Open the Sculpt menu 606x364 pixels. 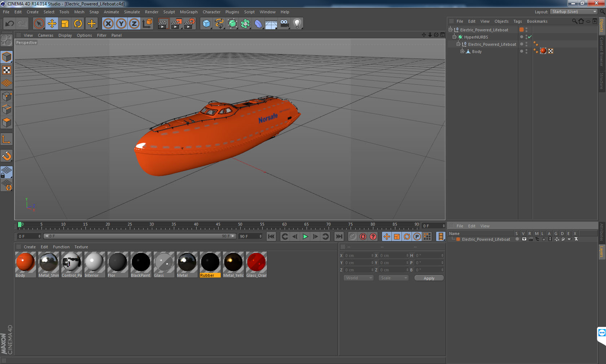169,12
